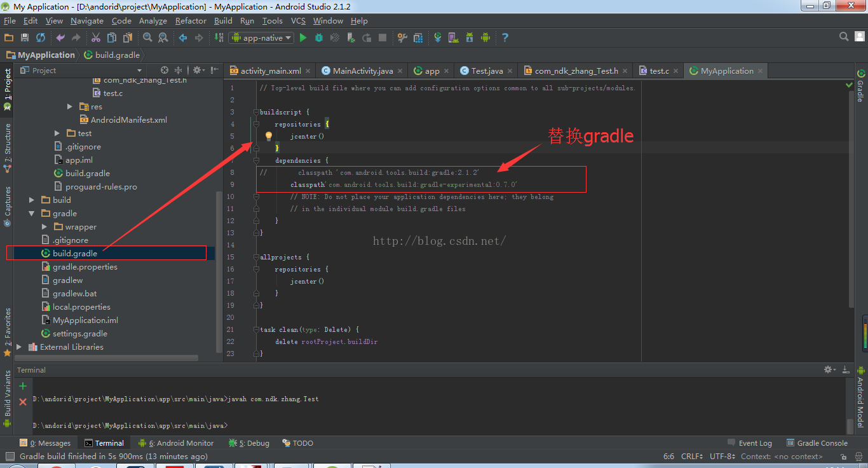Screen dimensions: 868x468
Task: Expand the test folder
Action: pyautogui.click(x=57, y=133)
